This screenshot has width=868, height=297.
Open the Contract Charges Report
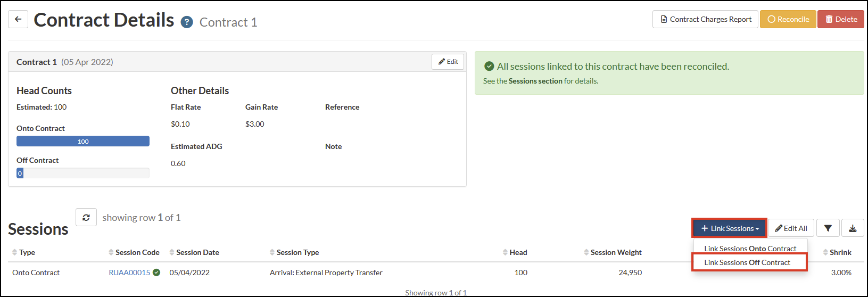click(705, 19)
